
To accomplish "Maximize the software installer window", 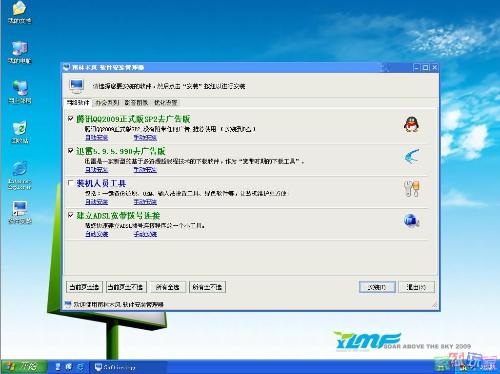I will click(x=425, y=68).
